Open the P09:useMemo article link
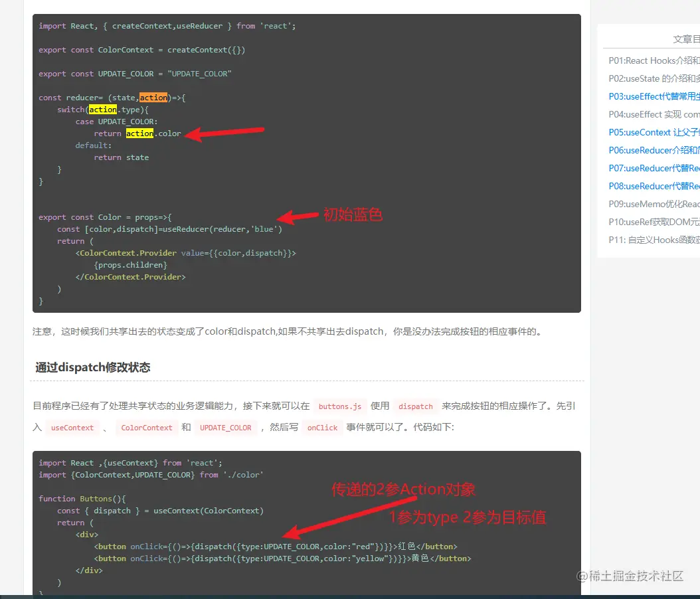 click(x=654, y=204)
